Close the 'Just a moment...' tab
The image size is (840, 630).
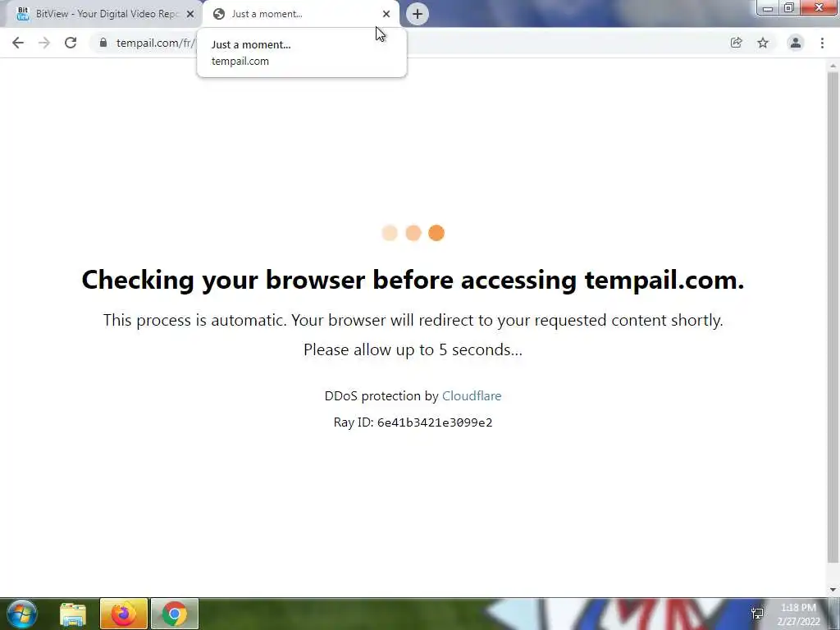click(386, 14)
